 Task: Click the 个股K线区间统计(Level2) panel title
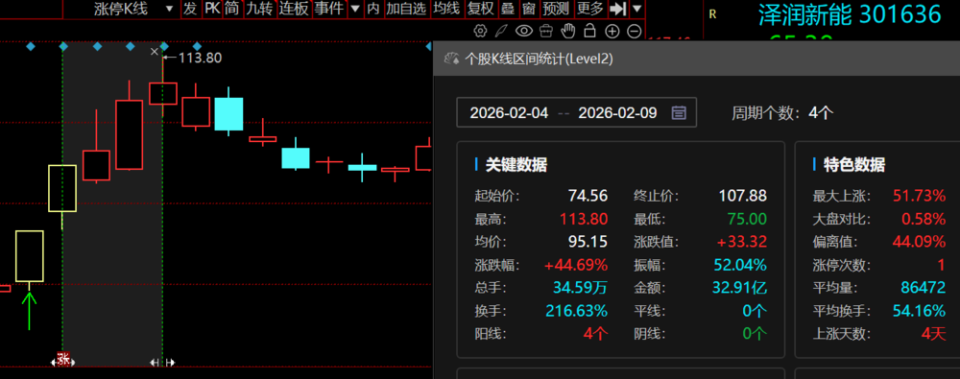(539, 59)
